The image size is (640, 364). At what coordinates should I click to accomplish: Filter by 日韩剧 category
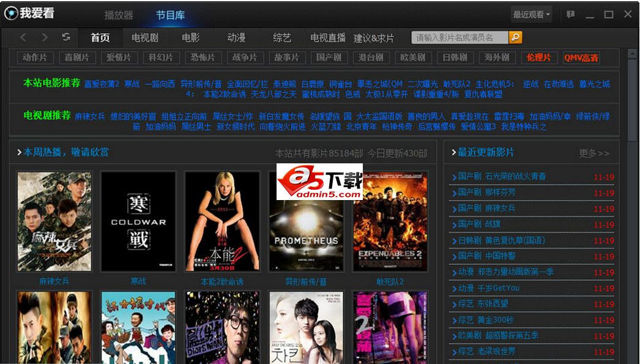pos(455,58)
